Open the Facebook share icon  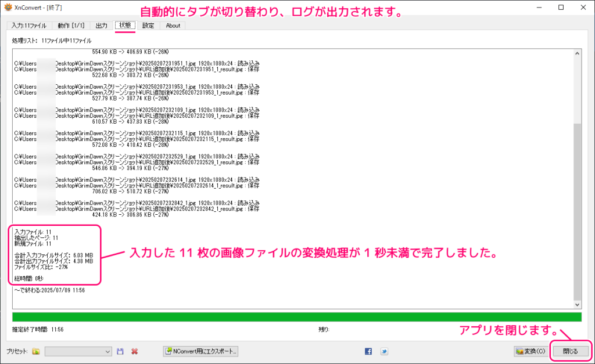coord(368,351)
